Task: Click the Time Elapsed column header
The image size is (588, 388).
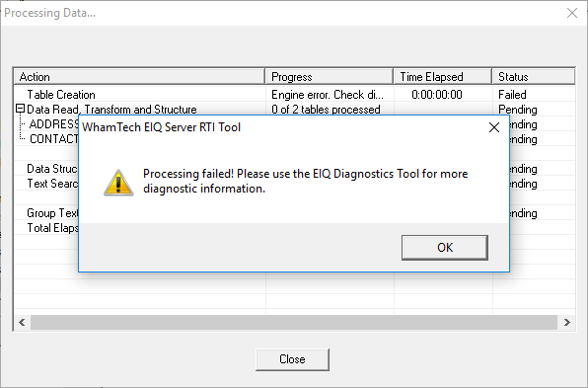Action: [443, 77]
